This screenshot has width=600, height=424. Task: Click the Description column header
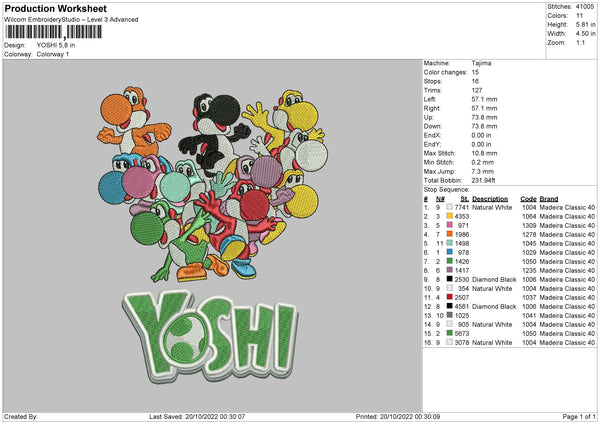[491, 198]
